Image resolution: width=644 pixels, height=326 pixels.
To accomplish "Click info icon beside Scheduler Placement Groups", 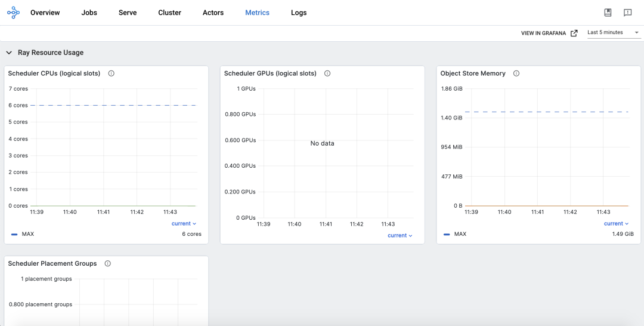I will [x=108, y=263].
